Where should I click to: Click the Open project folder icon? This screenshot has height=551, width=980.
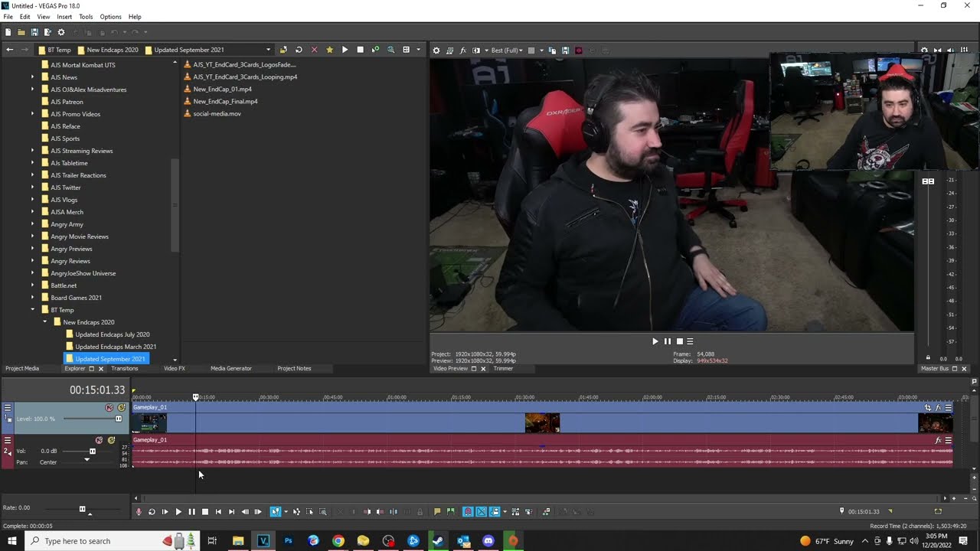click(21, 32)
